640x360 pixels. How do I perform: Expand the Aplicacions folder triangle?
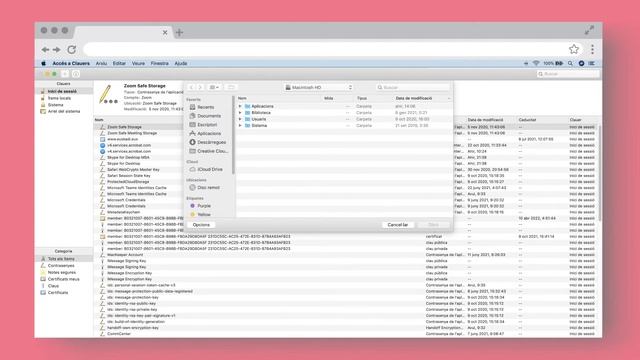tap(240, 106)
